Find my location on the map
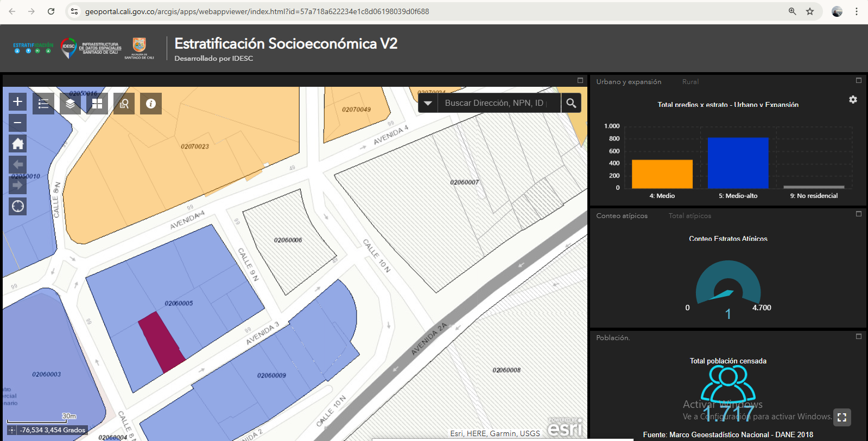868x441 pixels. point(17,206)
